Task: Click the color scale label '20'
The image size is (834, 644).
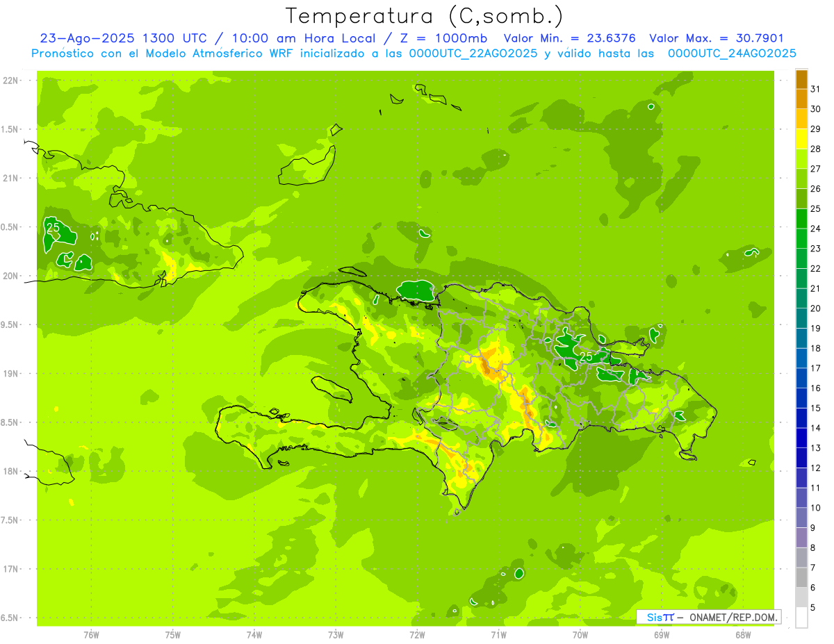Action: point(816,308)
